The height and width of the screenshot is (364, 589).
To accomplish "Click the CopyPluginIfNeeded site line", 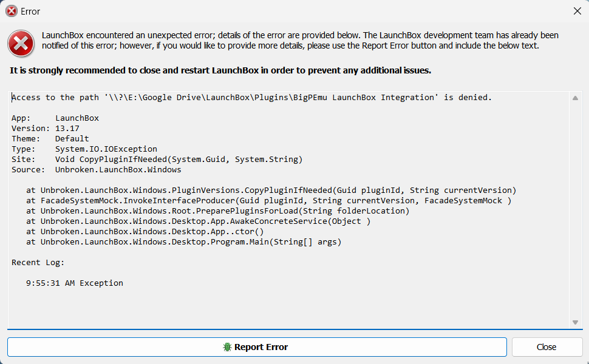I will [x=157, y=159].
